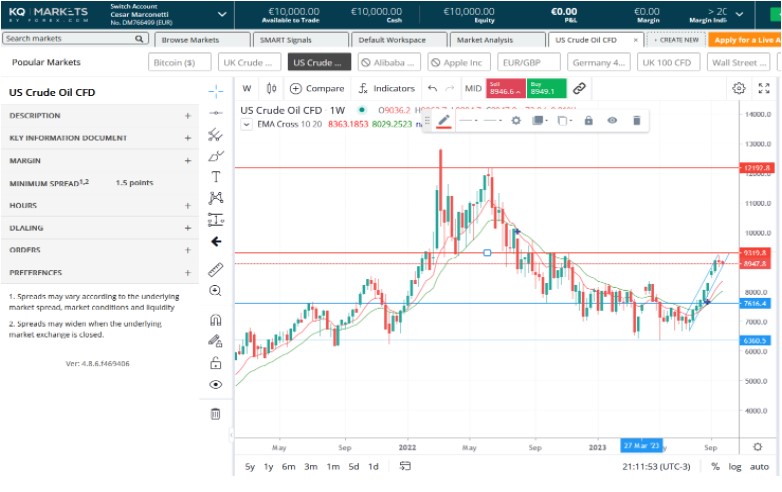
Task: Open the visual order layers dropdown
Action: (x=540, y=121)
